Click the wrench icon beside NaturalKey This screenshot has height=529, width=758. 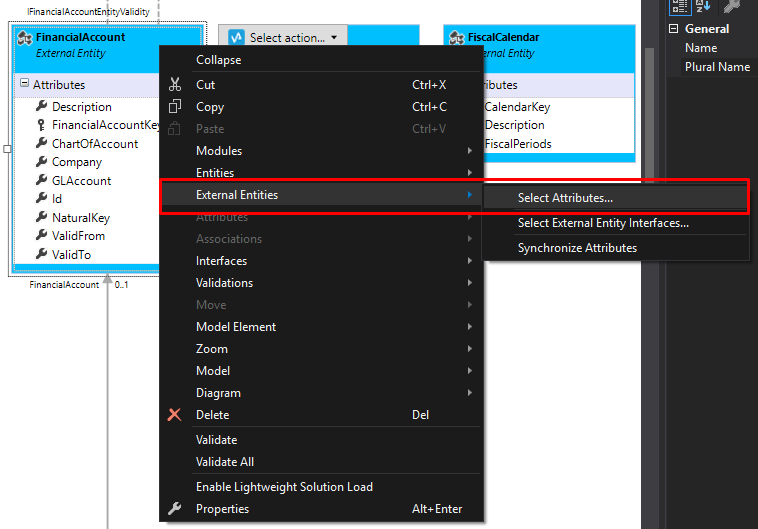[42, 217]
